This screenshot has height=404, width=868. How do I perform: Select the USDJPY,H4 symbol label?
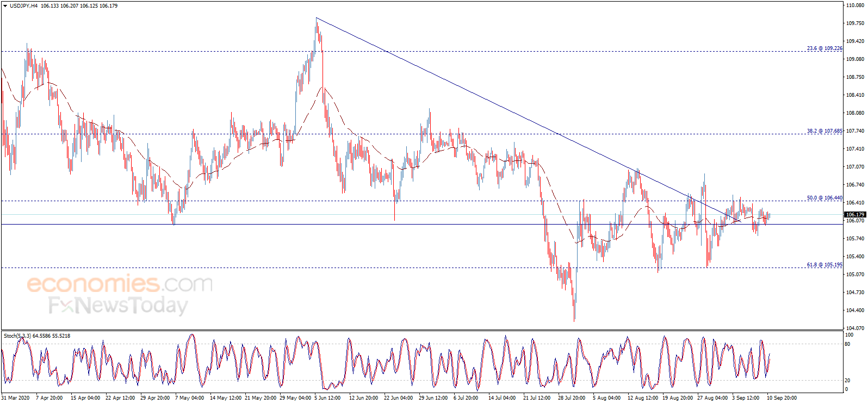23,6
